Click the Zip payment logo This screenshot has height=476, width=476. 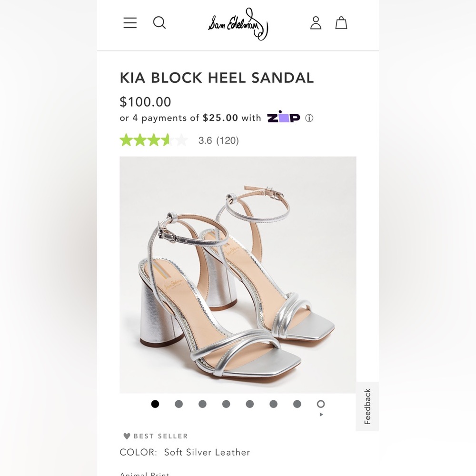click(283, 118)
